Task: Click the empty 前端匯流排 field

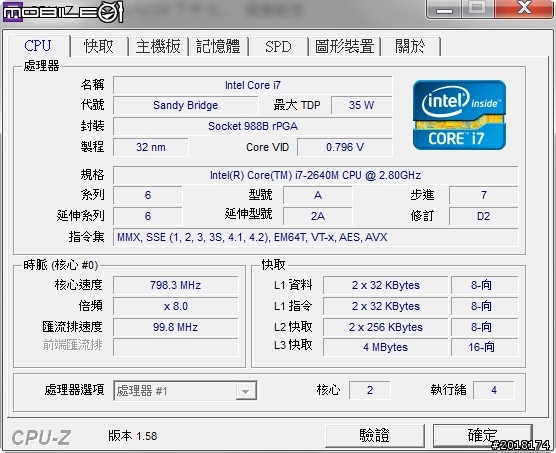Action: tap(176, 347)
